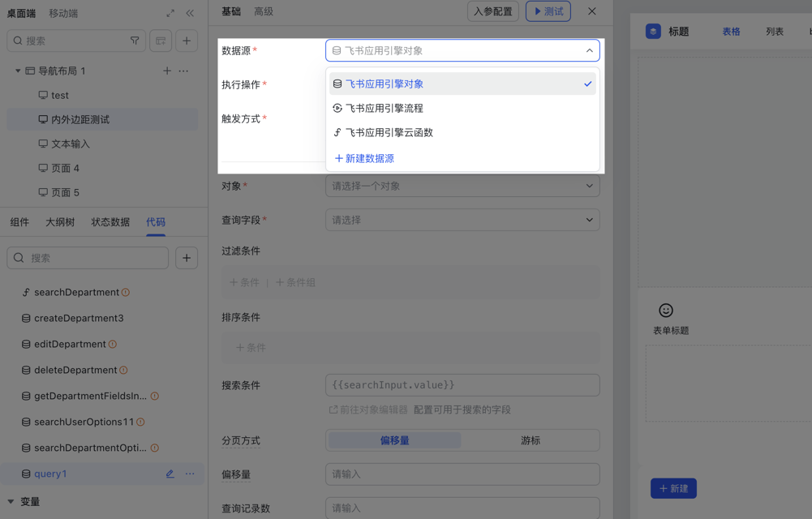The height and width of the screenshot is (519, 812).
Task: Select the 内外边距测试 page
Action: tap(102, 119)
